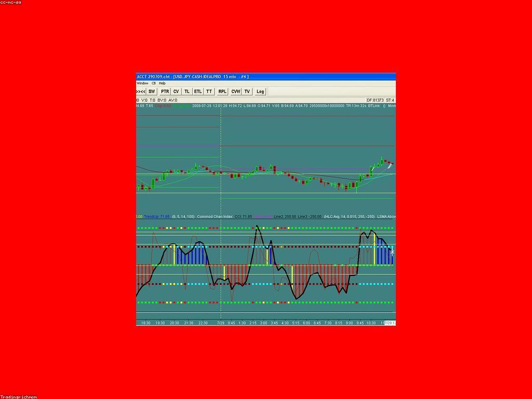Screen dimensions: 532x399
Task: Select the TV toolbar button
Action: [247, 91]
